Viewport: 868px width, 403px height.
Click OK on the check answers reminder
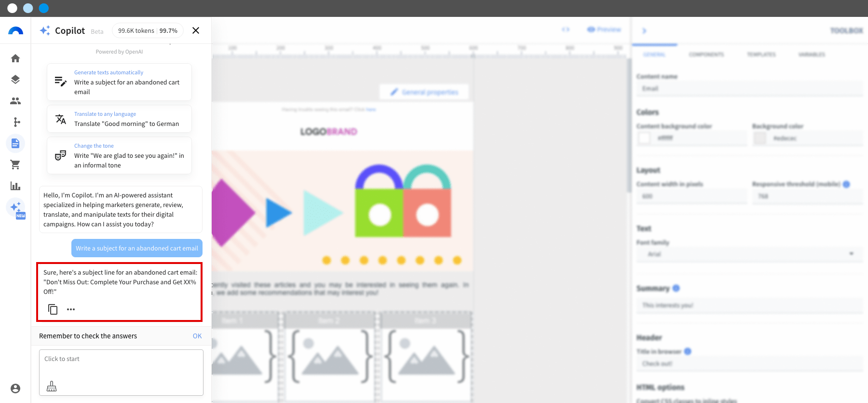[x=197, y=336]
